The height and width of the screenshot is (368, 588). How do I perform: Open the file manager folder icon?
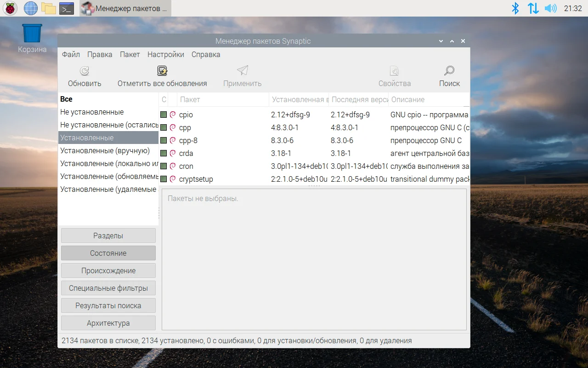pyautogui.click(x=49, y=8)
